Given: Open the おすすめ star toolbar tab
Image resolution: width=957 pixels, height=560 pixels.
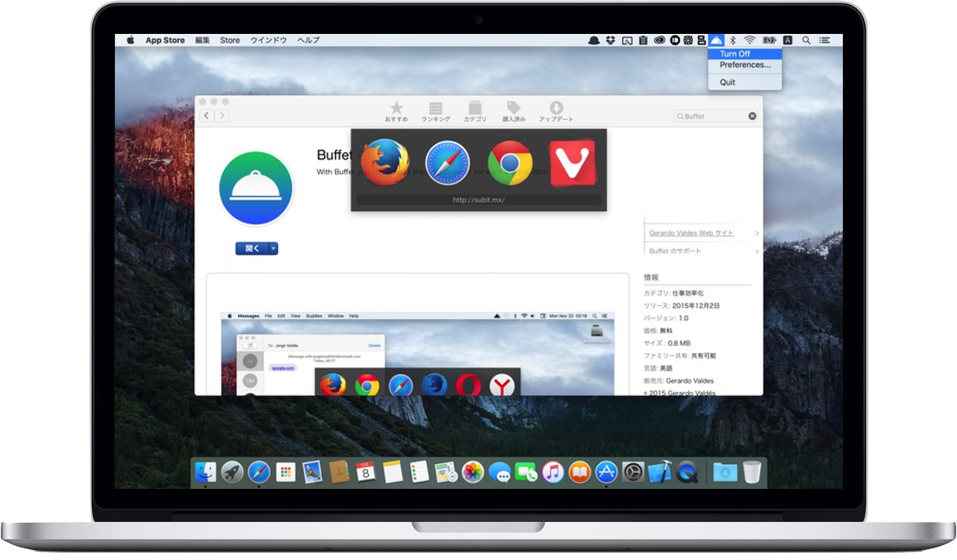Looking at the screenshot, I should (396, 112).
